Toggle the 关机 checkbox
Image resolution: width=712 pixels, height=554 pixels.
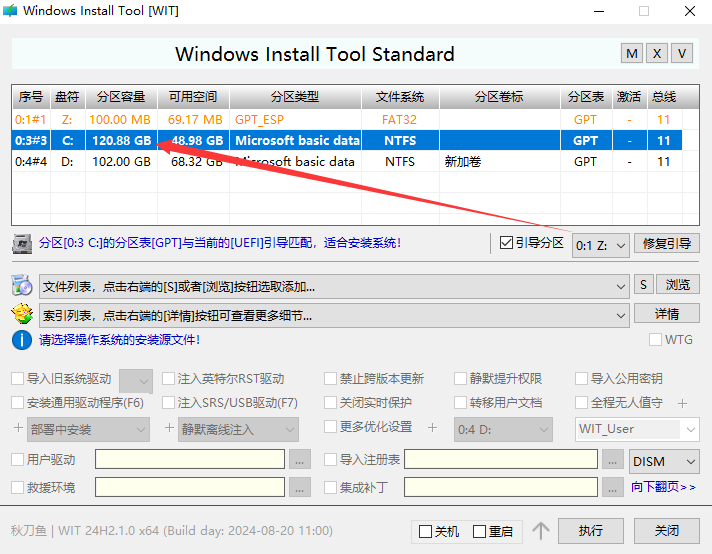(425, 531)
